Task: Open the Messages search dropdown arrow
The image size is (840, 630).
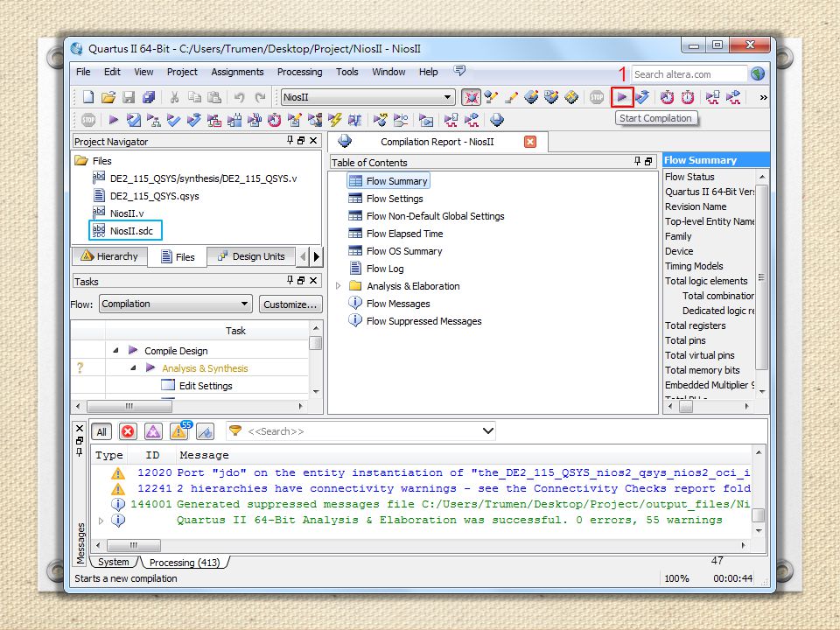Action: pos(487,430)
